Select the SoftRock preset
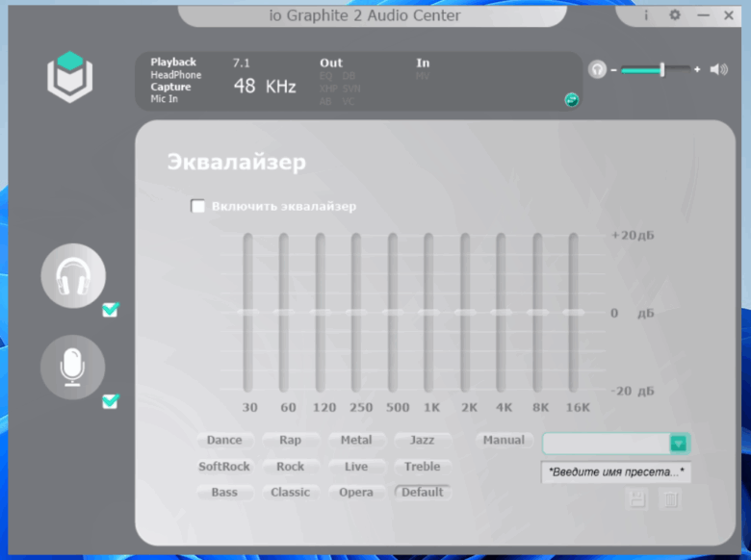The height and width of the screenshot is (560, 751). [x=224, y=467]
